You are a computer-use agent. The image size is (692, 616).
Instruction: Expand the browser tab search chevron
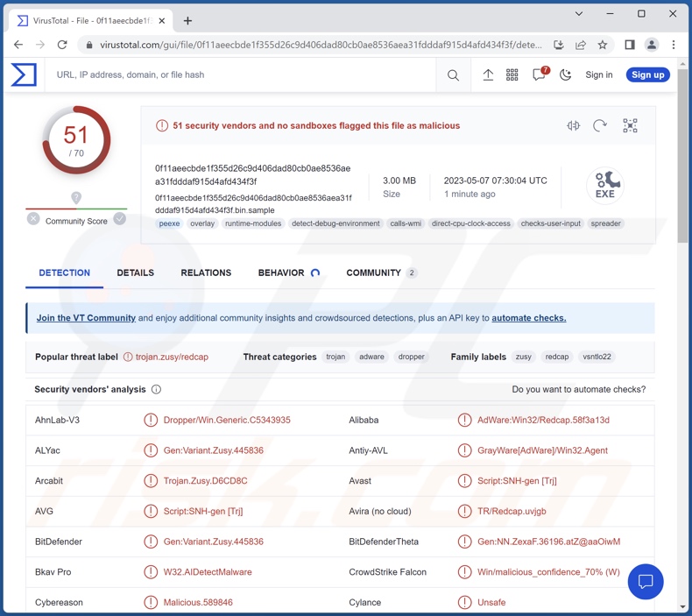coord(579,14)
